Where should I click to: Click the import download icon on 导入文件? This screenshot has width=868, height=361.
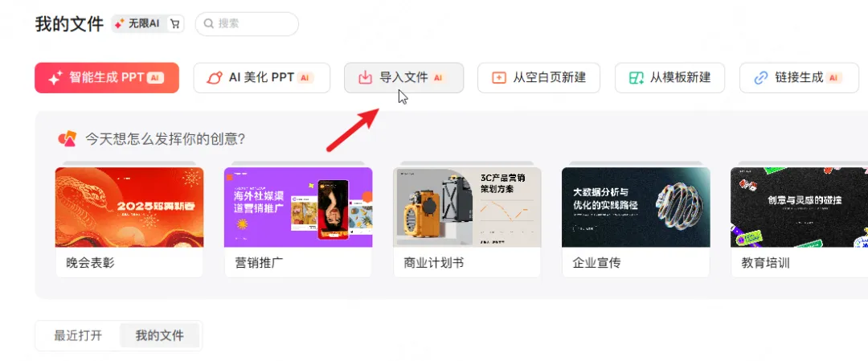coord(365,78)
